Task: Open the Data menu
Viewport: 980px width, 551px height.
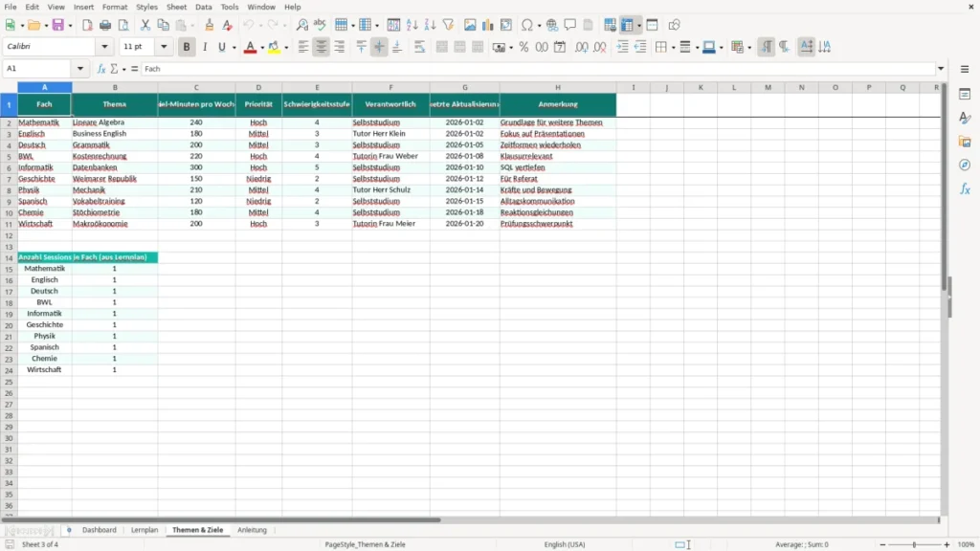Action: (204, 7)
